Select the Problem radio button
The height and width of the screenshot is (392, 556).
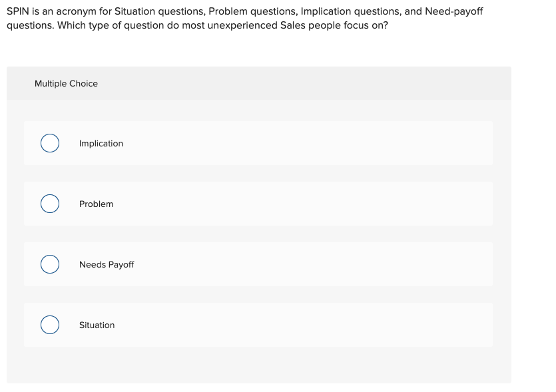[49, 203]
